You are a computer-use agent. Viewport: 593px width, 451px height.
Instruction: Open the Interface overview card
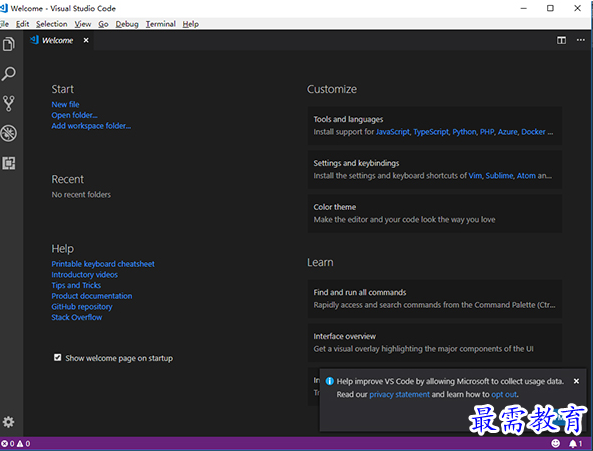[435, 343]
